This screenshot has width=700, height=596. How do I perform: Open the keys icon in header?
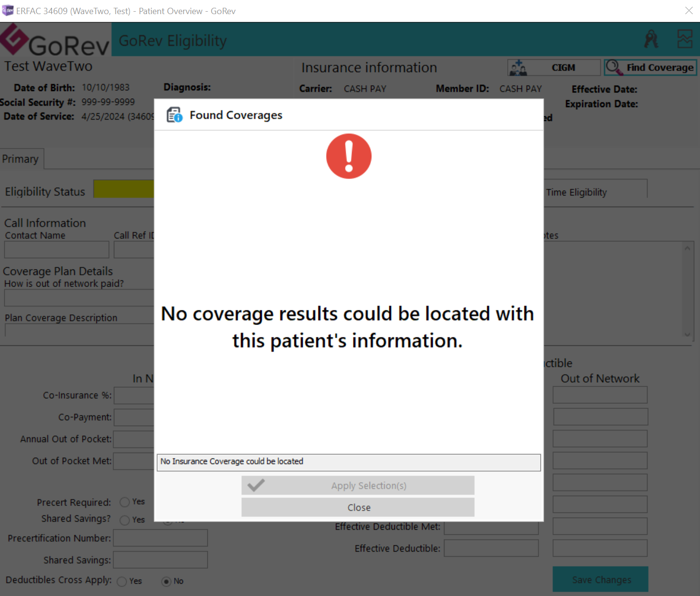click(651, 39)
